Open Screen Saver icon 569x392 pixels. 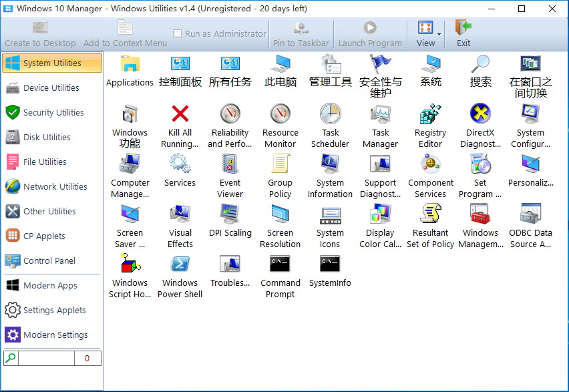tap(130, 214)
